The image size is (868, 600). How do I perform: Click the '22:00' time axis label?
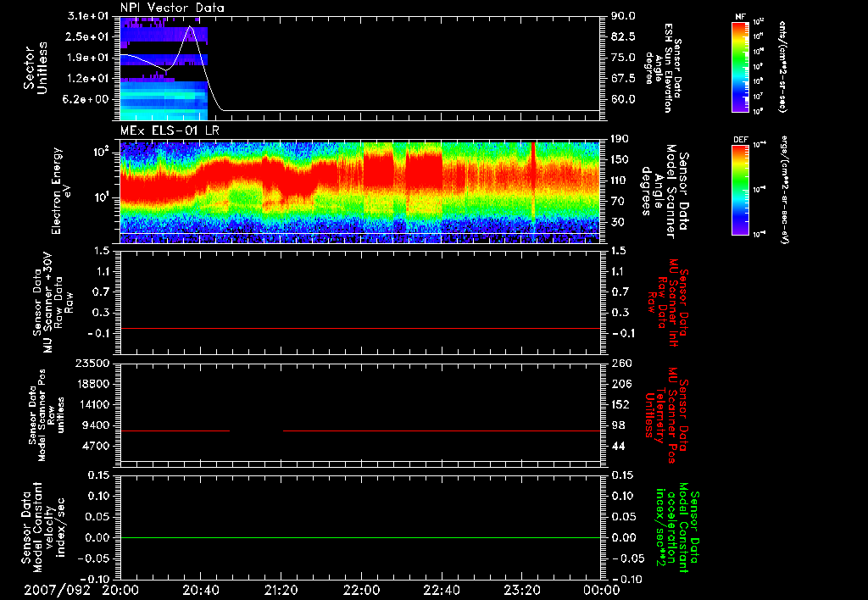tap(361, 591)
